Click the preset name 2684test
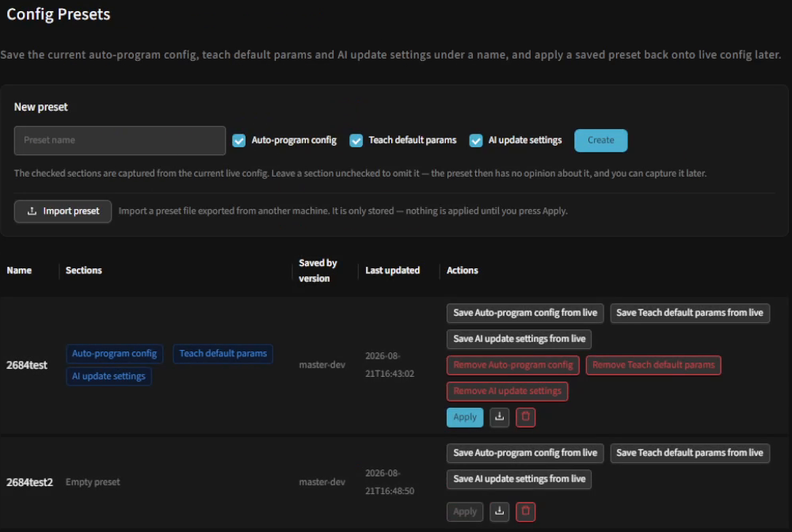The height and width of the screenshot is (532, 792). click(x=27, y=365)
